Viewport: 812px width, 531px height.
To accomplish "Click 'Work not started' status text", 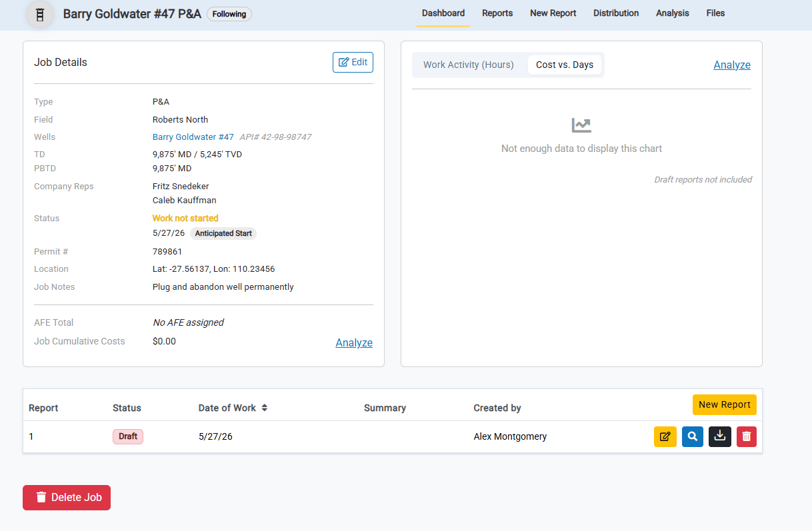I will [185, 219].
